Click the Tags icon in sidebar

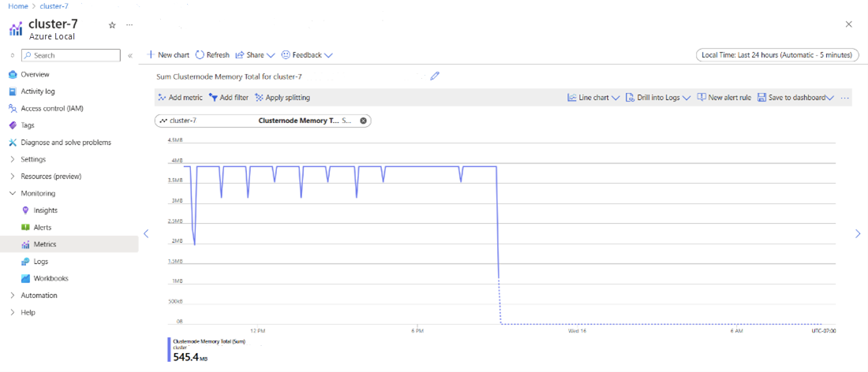[13, 125]
